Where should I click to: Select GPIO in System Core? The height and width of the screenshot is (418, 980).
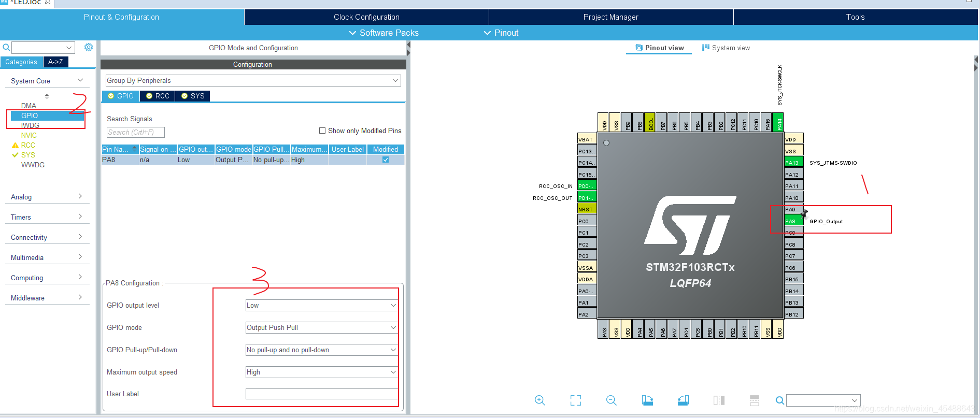47,116
